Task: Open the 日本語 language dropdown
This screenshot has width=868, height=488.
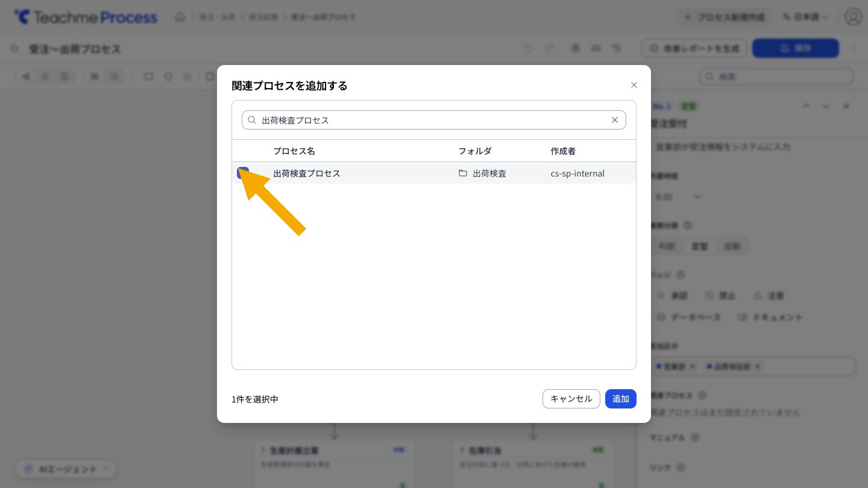Action: click(x=805, y=17)
